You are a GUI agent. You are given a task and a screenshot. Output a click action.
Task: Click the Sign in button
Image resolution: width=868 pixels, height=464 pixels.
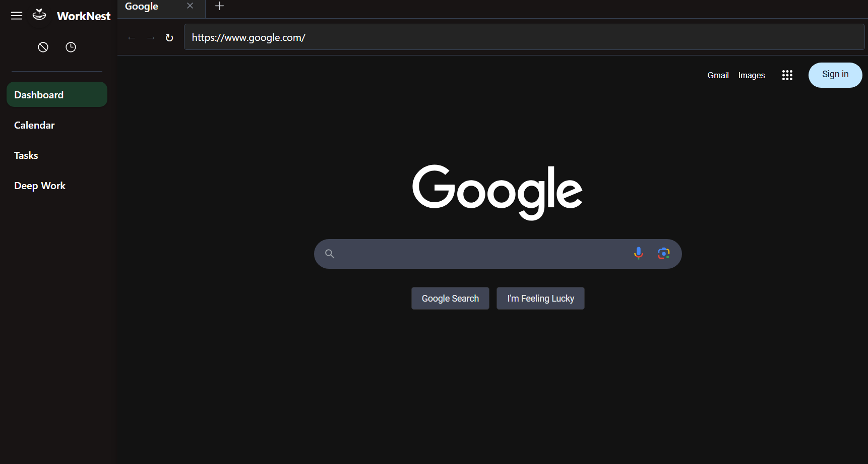pos(835,75)
